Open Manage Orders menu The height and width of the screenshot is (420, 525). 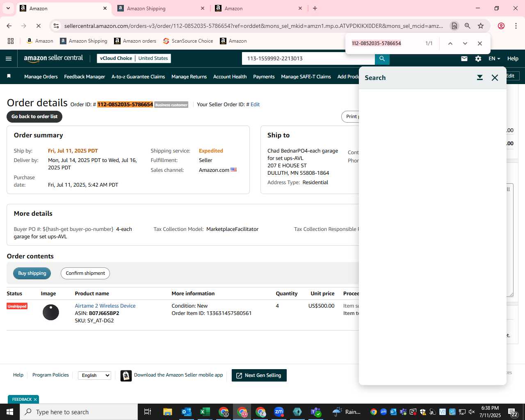click(41, 77)
